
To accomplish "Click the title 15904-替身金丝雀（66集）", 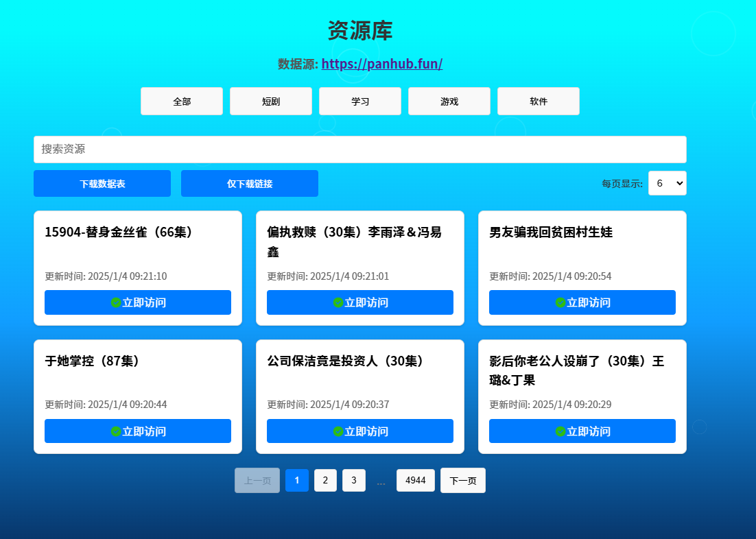I will [120, 232].
